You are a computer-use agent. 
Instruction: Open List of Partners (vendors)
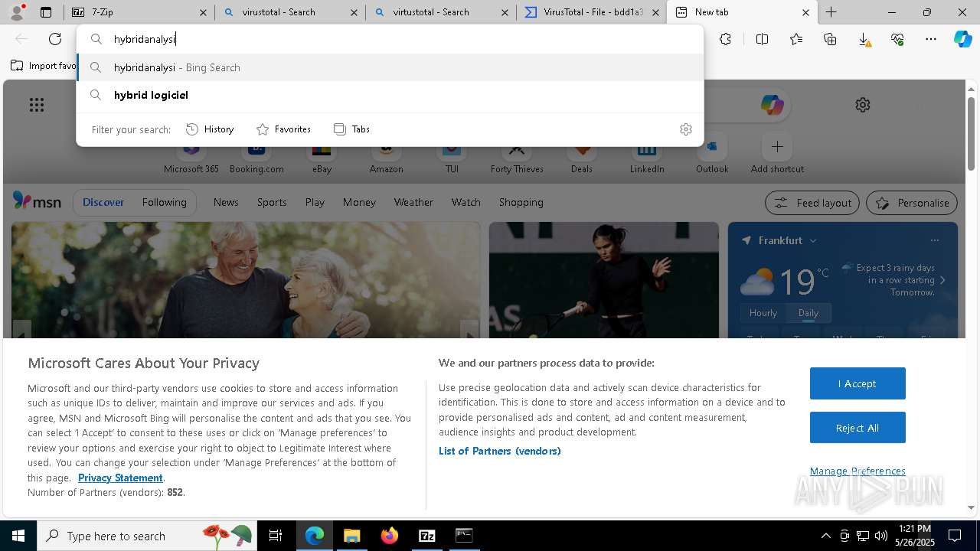pos(500,451)
